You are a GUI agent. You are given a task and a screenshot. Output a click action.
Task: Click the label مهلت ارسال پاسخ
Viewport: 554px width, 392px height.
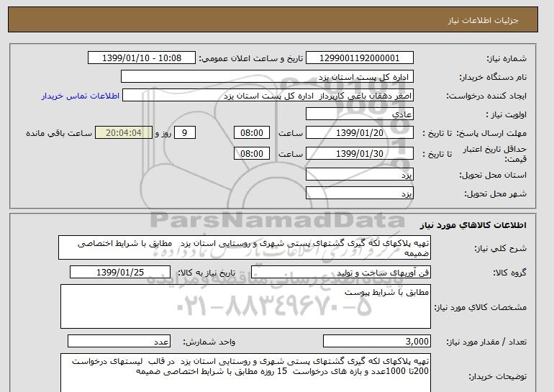(x=492, y=133)
